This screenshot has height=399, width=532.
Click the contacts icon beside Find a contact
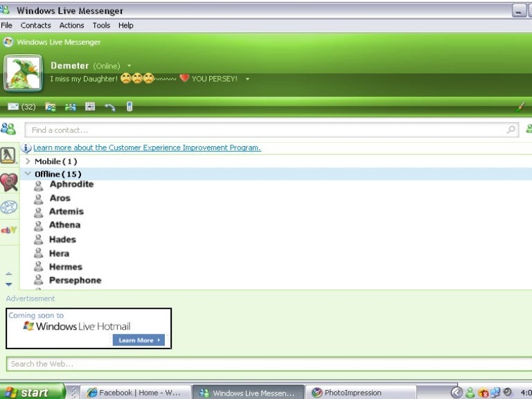[8, 129]
